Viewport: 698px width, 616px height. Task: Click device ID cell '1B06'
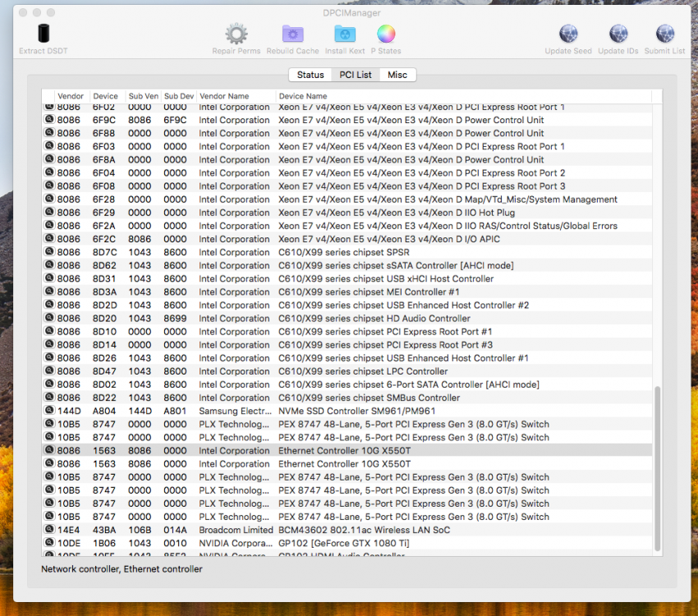[103, 543]
